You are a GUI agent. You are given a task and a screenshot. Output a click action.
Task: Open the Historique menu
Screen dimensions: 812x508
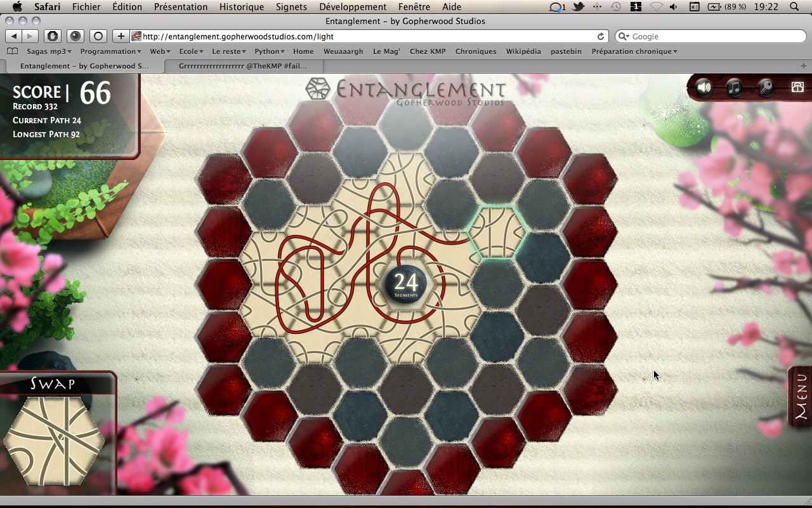pos(241,7)
